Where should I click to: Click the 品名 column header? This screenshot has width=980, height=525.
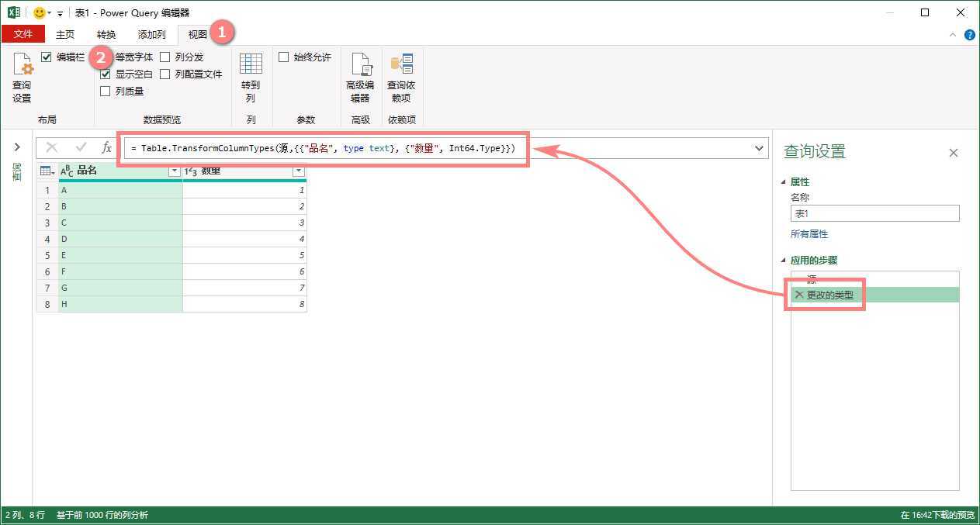coord(120,171)
